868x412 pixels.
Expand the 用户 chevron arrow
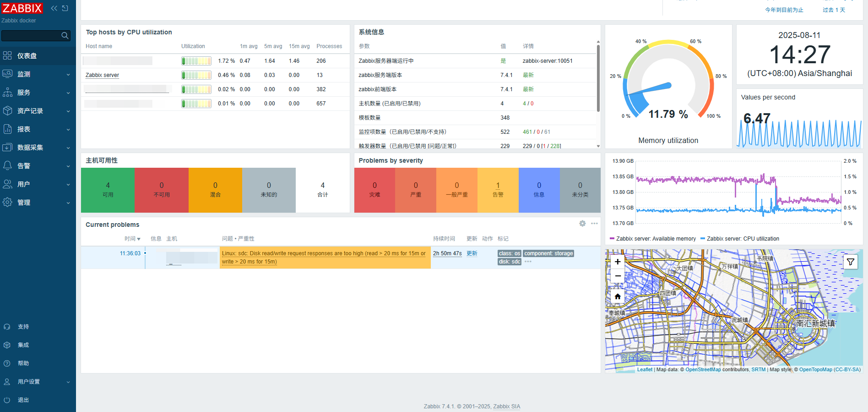coord(68,184)
